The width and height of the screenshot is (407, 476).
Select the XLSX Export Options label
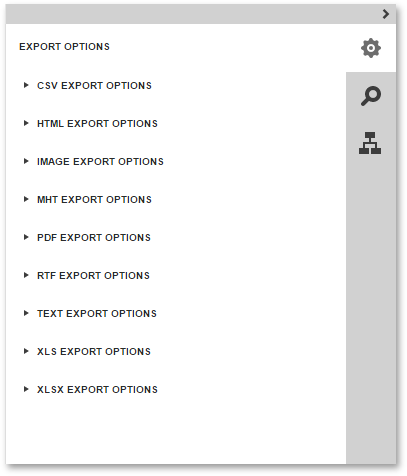click(x=97, y=390)
